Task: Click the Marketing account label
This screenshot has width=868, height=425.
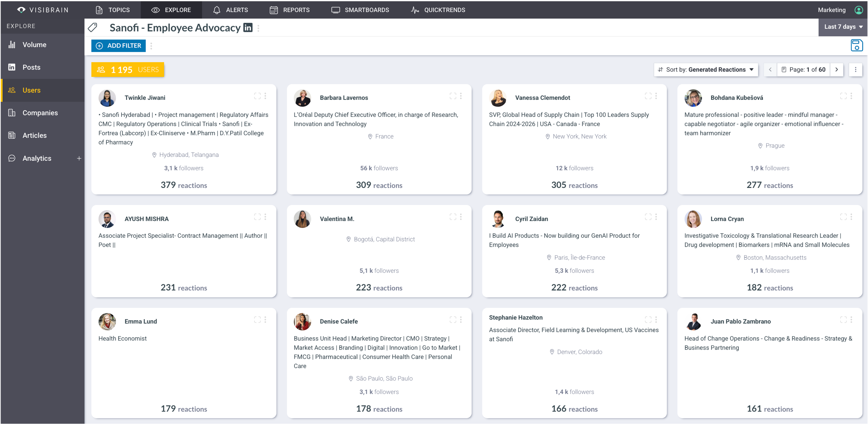Action: (x=832, y=10)
